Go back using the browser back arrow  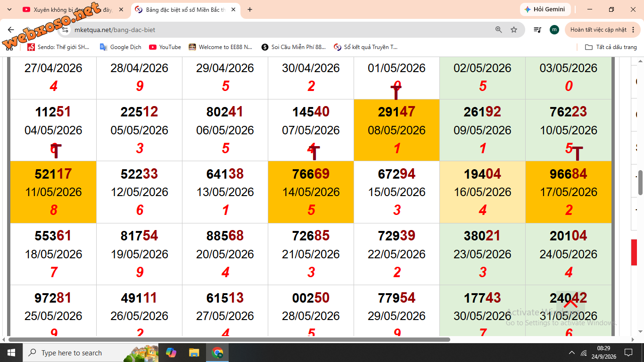point(11,30)
